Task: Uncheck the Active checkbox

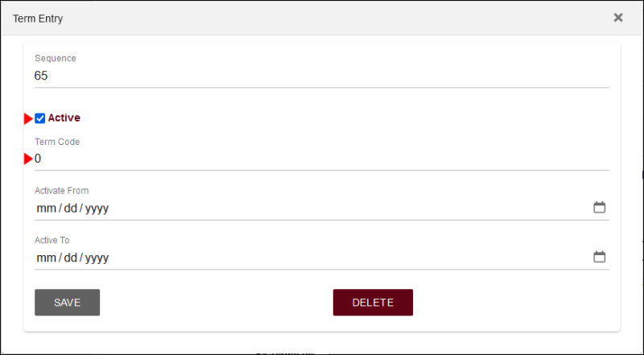Action: click(40, 118)
